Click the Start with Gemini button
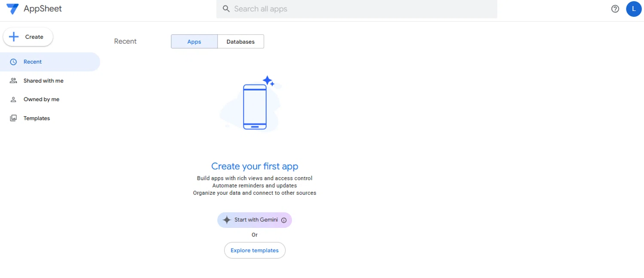 tap(255, 220)
